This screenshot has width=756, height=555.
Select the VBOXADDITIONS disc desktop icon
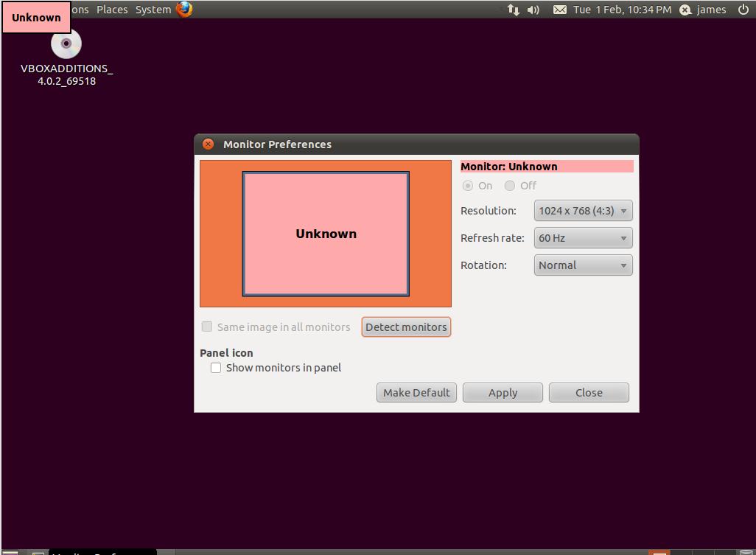(66, 45)
